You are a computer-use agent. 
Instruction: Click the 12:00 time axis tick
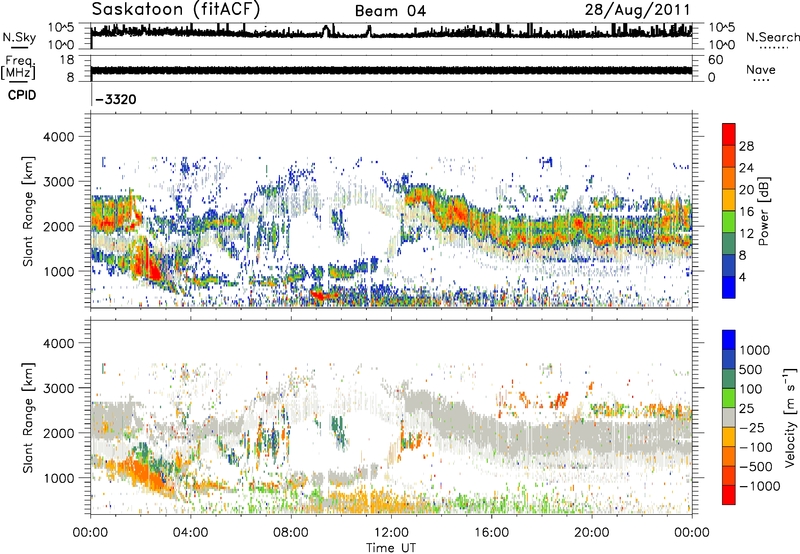click(x=391, y=533)
